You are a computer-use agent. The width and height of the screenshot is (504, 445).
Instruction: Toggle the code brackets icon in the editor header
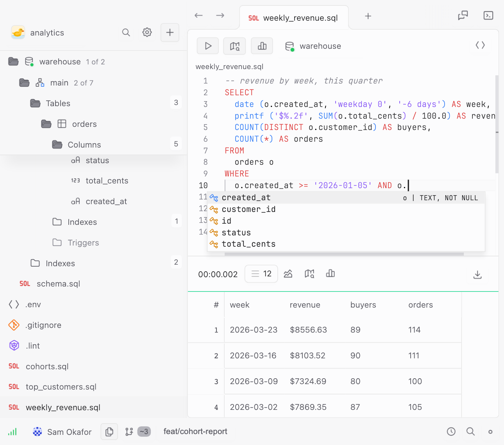480,45
